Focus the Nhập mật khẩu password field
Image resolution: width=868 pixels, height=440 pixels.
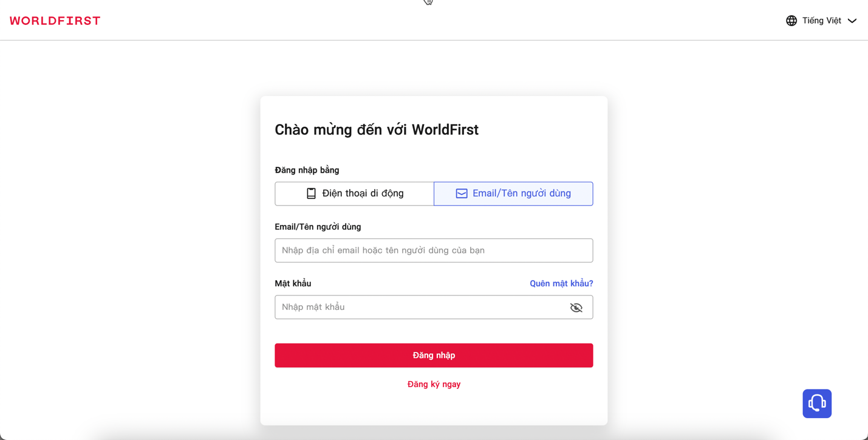click(x=419, y=308)
